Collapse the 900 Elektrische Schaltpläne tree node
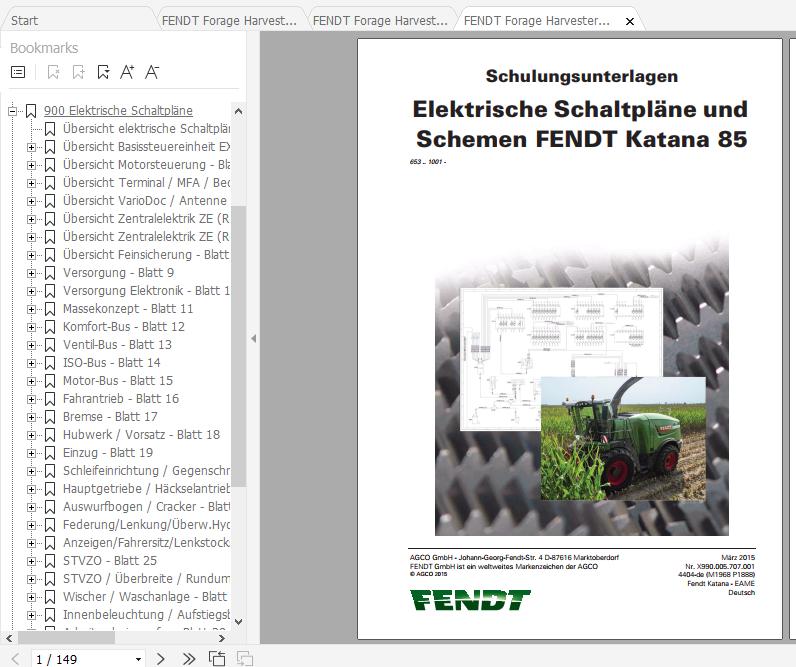The image size is (796, 667). (13, 111)
